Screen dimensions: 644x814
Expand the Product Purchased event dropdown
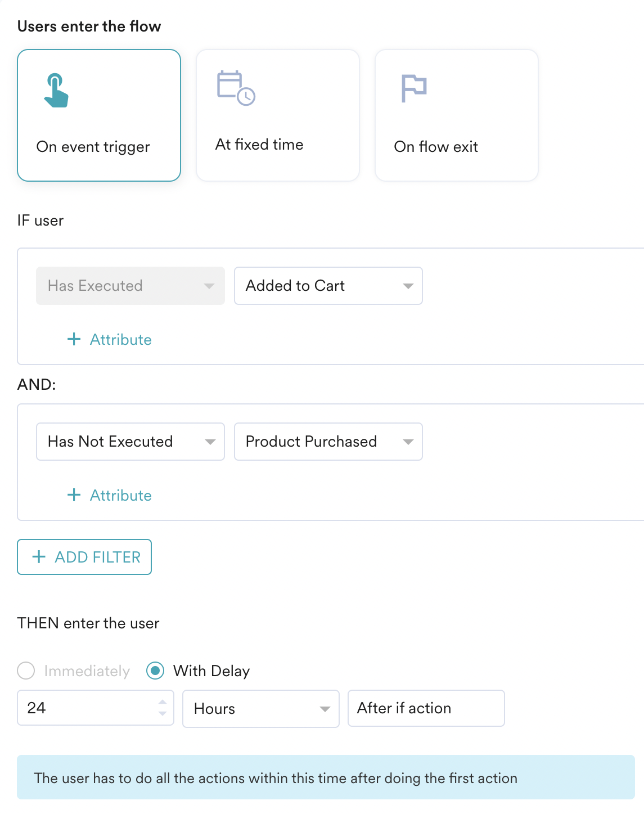(328, 442)
